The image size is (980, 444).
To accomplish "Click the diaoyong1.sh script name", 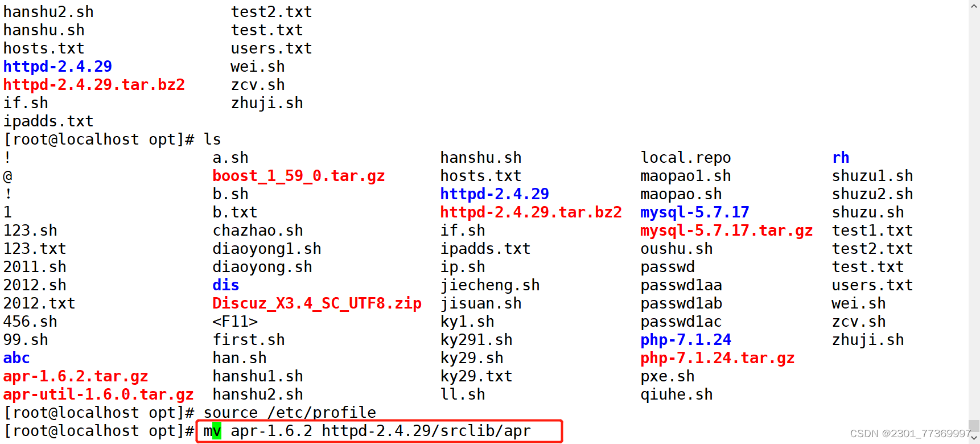I will click(267, 249).
